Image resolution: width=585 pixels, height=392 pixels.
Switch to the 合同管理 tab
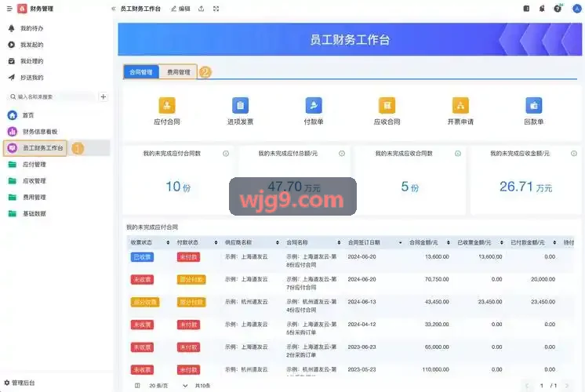click(x=141, y=72)
